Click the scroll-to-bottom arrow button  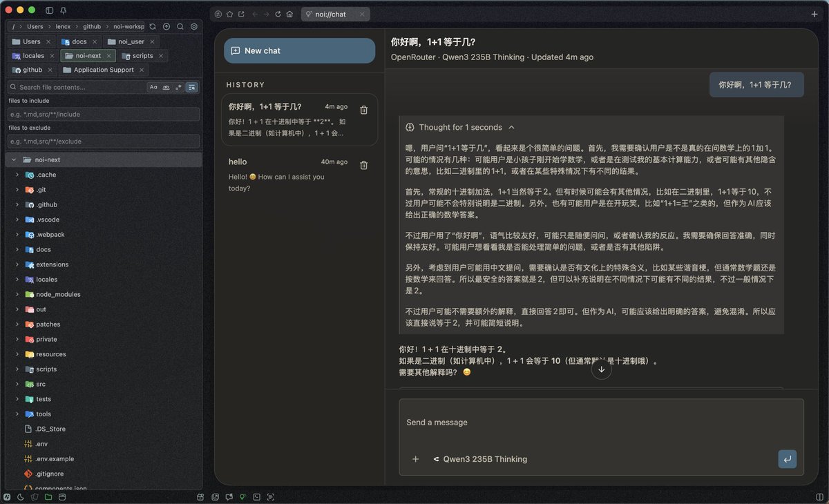[x=601, y=369]
